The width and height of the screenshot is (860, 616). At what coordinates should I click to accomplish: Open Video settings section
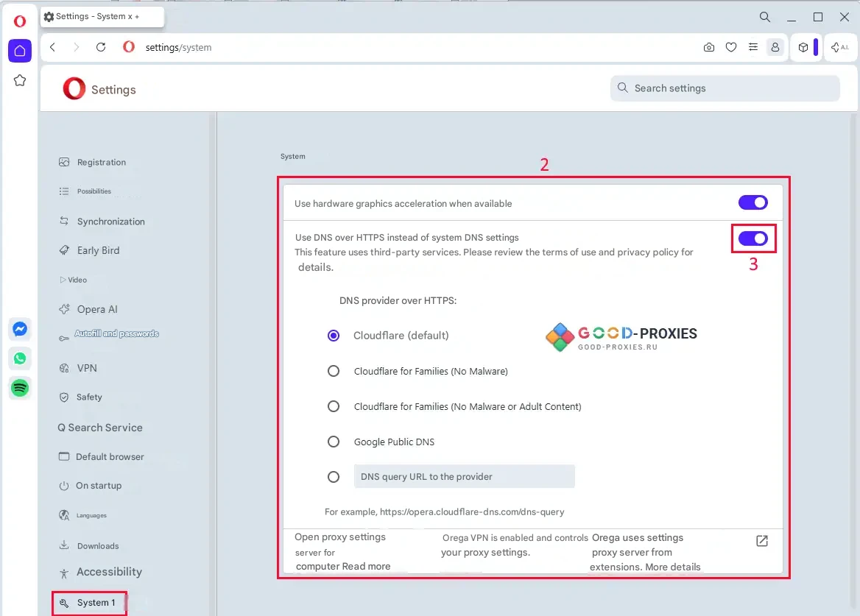click(x=74, y=280)
